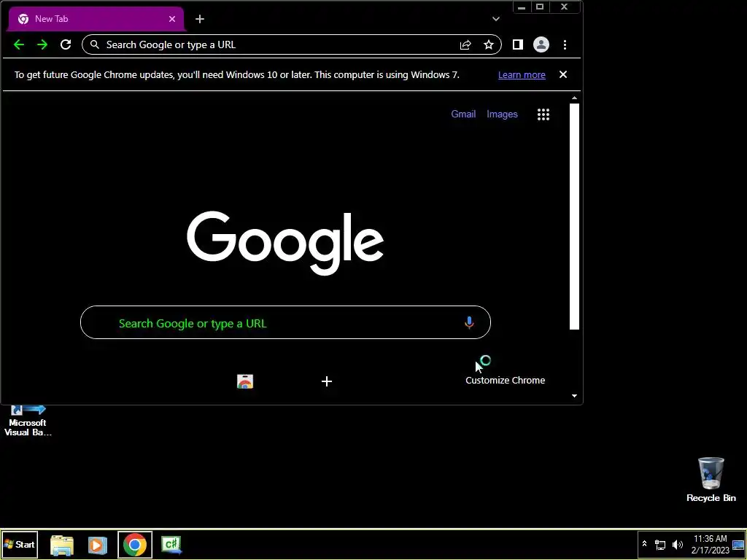Click the share page icon in address bar
Screen dimensions: 747x560
465,44
